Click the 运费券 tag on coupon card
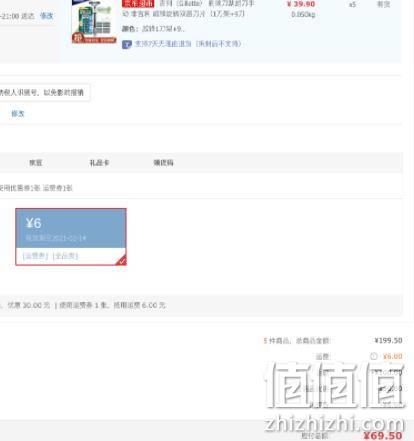 [x=35, y=256]
